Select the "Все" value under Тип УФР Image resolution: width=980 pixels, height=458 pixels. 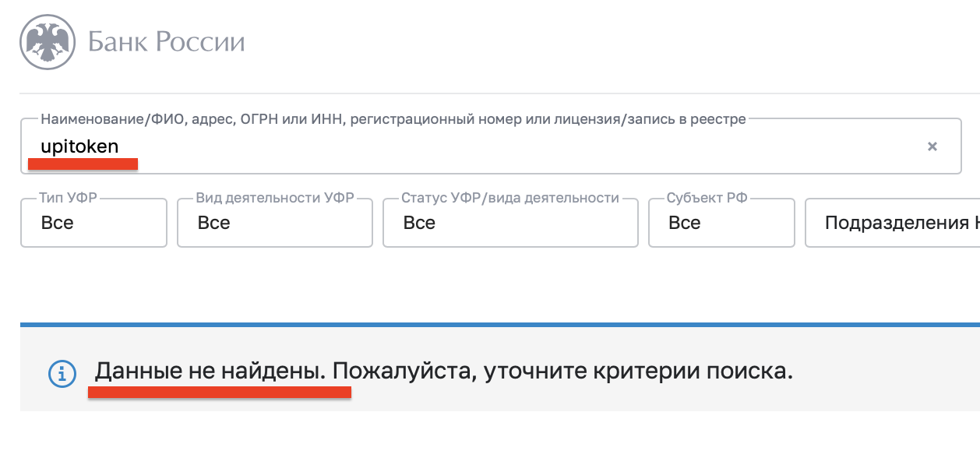point(57,223)
